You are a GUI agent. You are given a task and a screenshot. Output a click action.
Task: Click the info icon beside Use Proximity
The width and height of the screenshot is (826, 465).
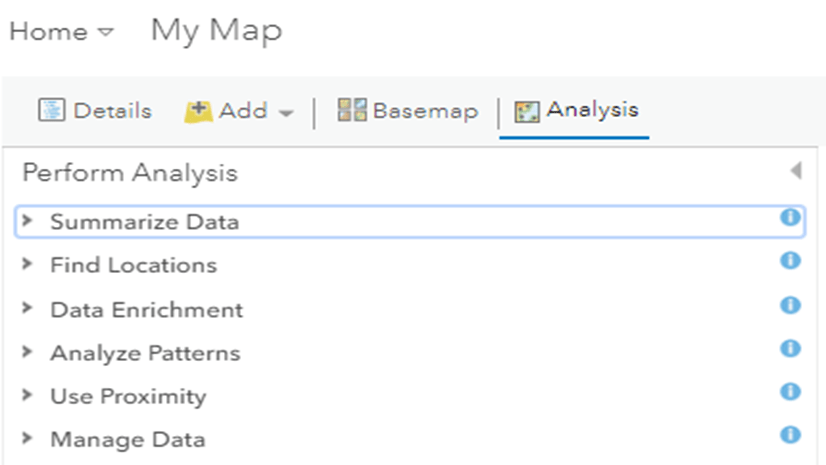pos(790,392)
